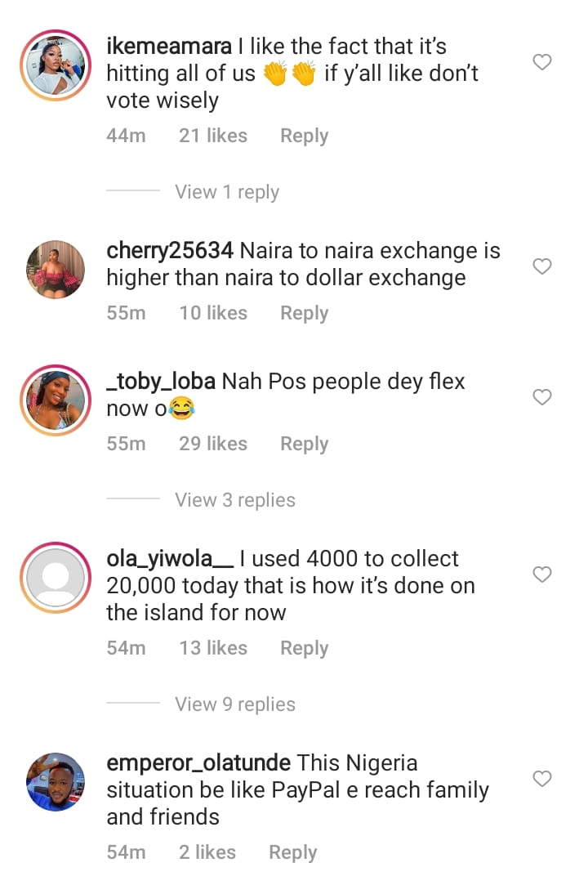The width and height of the screenshot is (588, 885).
Task: Open cherry25634's profile avatar
Action: 56,270
